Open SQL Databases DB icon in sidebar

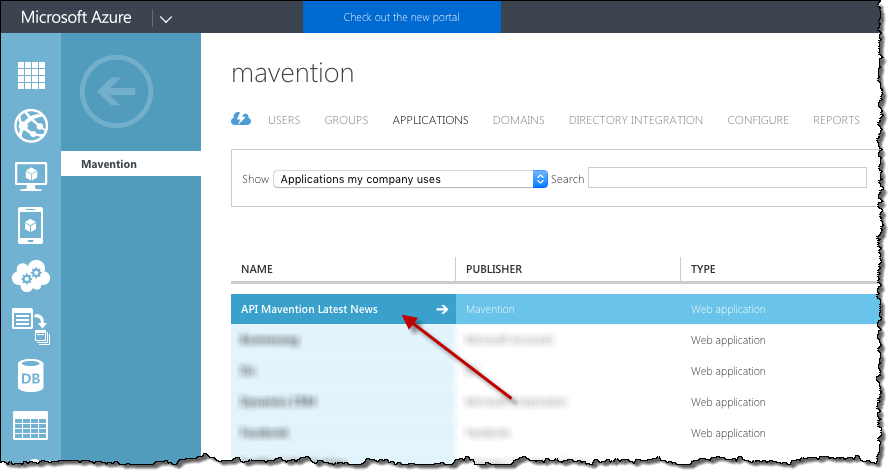pos(31,376)
